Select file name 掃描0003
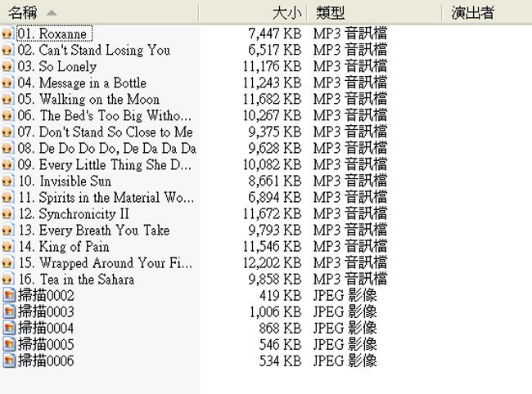The image size is (532, 394). coord(46,311)
